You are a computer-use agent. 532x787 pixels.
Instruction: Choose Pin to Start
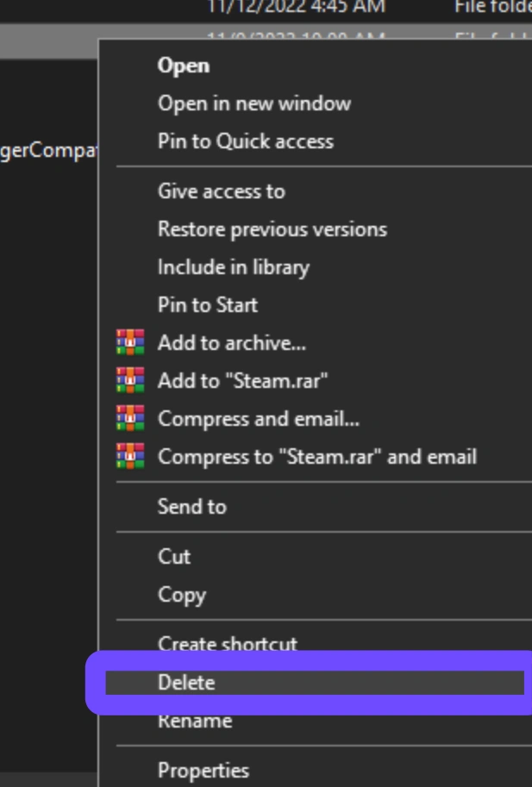207,305
